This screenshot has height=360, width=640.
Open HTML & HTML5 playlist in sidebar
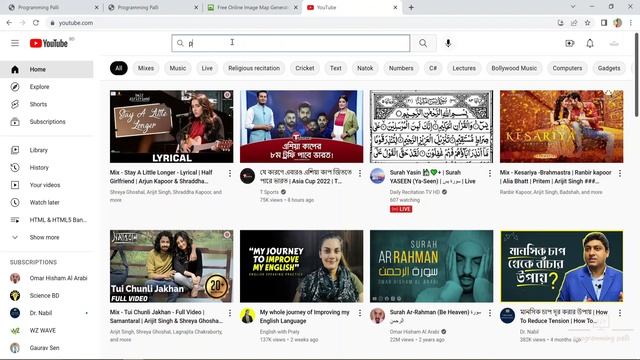pyautogui.click(x=47, y=220)
